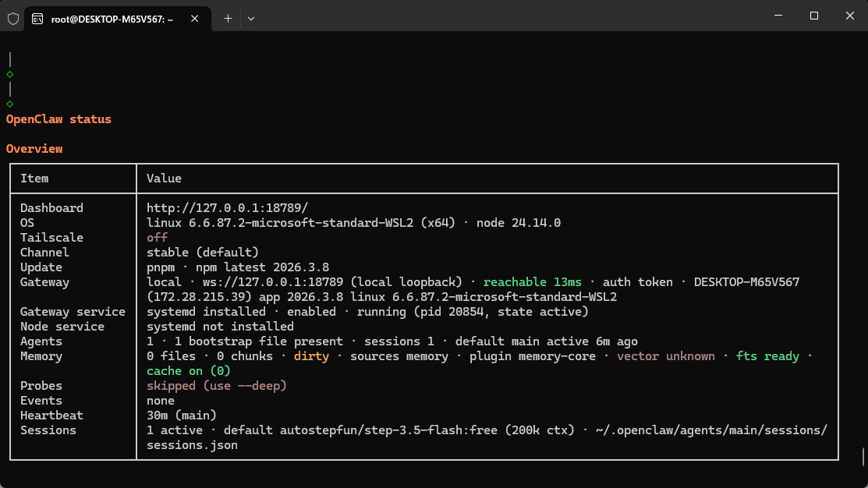Click the Gateway row label
This screenshot has width=868, height=488.
(x=44, y=282)
